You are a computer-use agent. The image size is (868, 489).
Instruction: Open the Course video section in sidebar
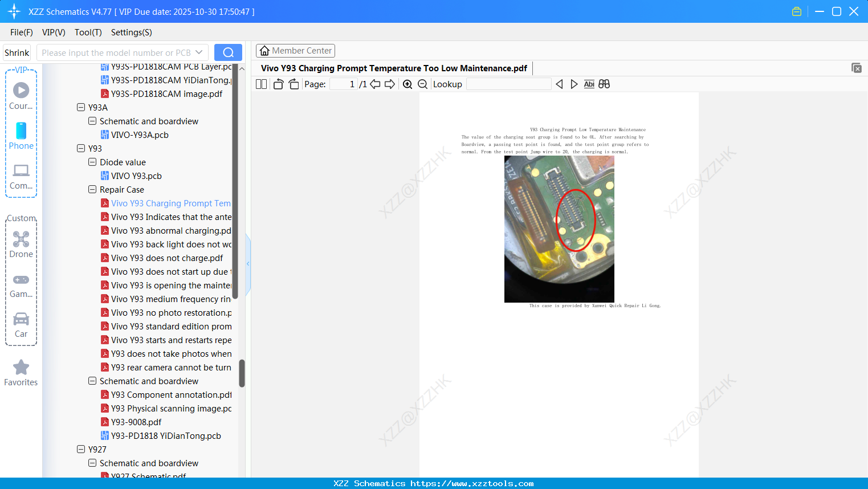click(21, 96)
